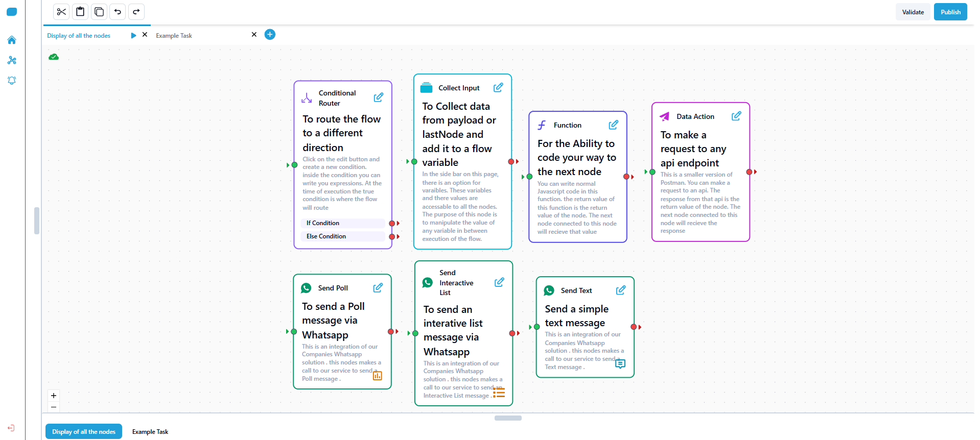Click the Send Text WhatsApp icon
The width and height of the screenshot is (980, 440).
pyautogui.click(x=549, y=290)
